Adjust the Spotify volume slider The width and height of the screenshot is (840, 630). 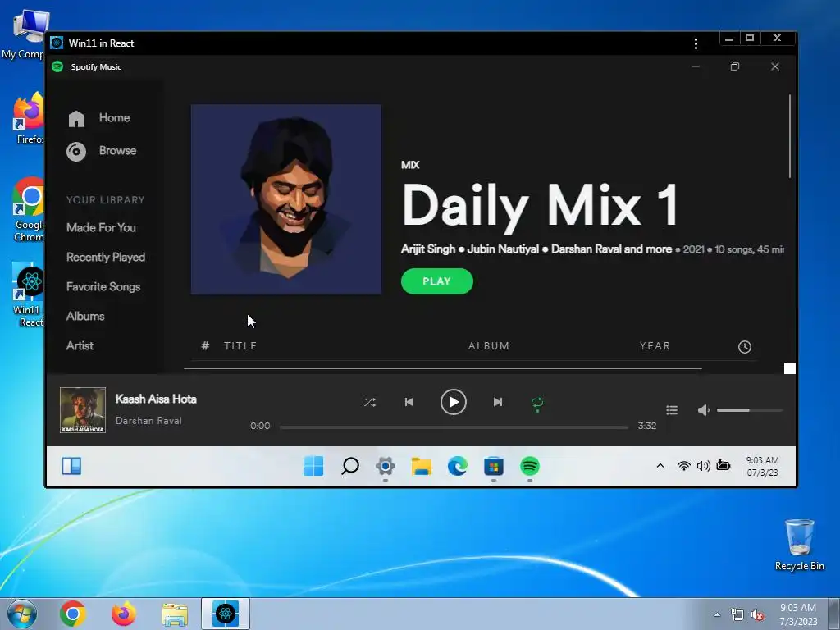[x=750, y=410]
